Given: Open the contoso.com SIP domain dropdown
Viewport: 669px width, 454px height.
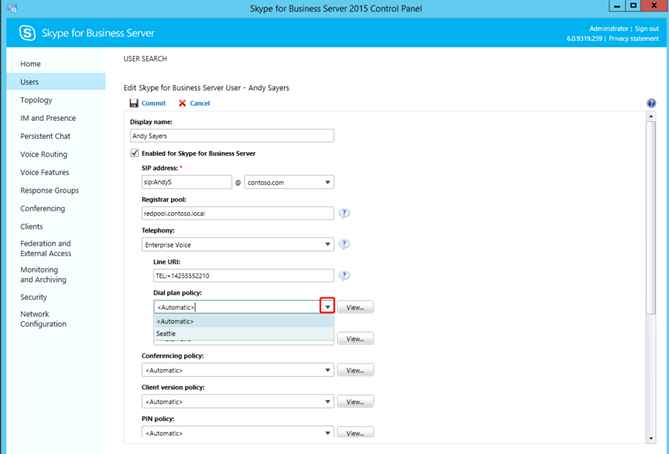Looking at the screenshot, I should pos(289,182).
